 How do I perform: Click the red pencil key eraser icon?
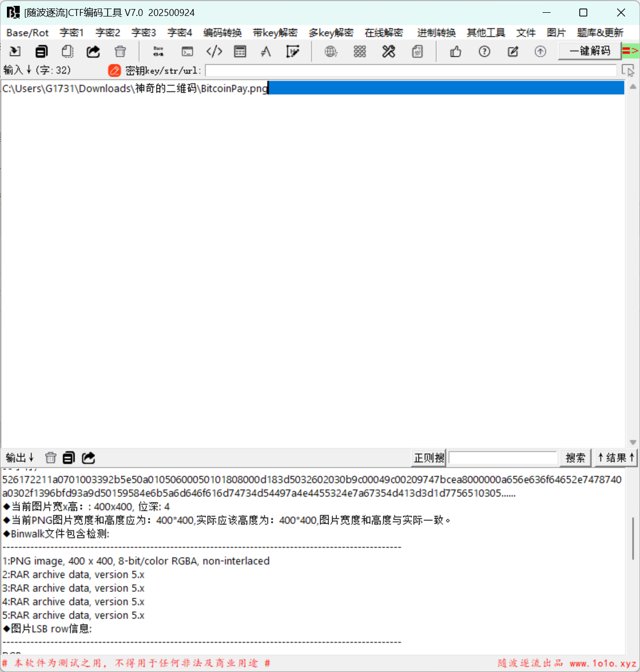(114, 70)
